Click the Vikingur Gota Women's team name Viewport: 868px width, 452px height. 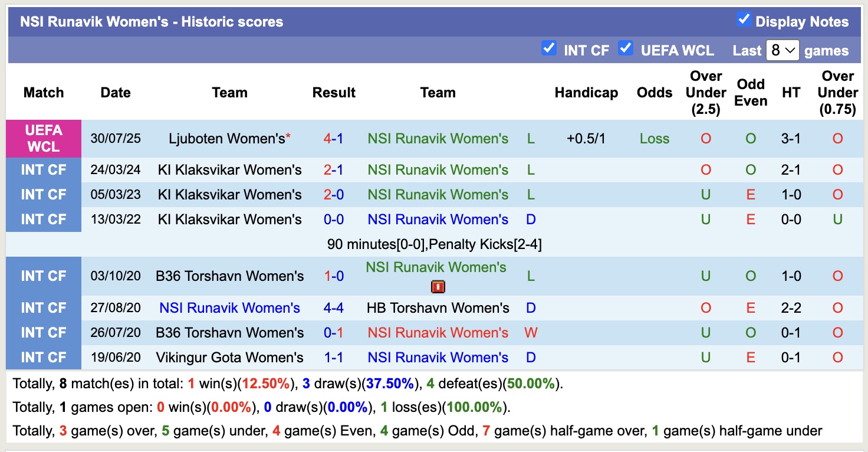point(229,357)
